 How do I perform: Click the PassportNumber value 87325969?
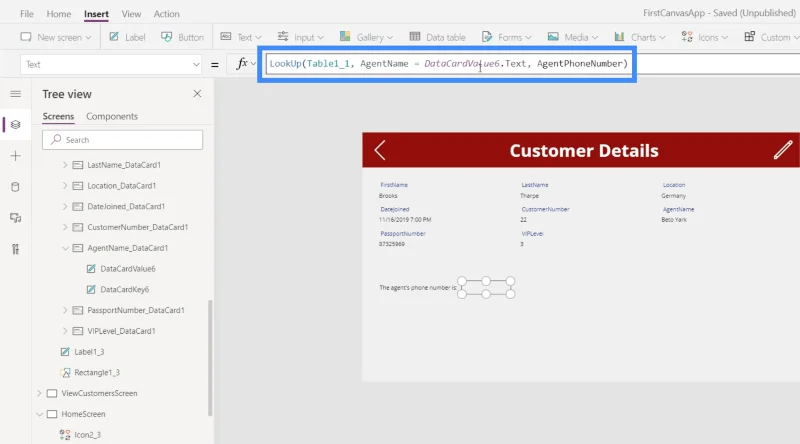coord(392,244)
